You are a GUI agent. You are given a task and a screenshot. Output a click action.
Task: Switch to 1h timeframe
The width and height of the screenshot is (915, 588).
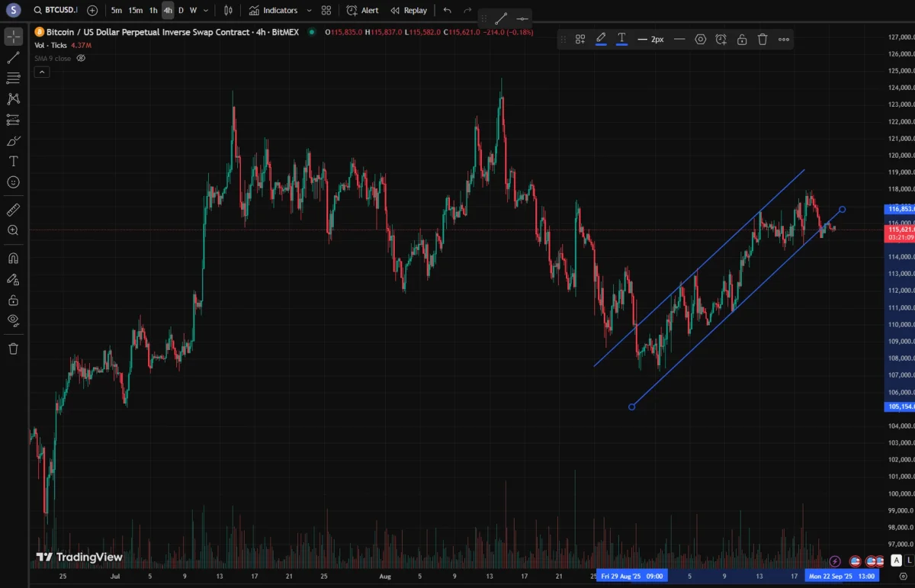tap(153, 10)
